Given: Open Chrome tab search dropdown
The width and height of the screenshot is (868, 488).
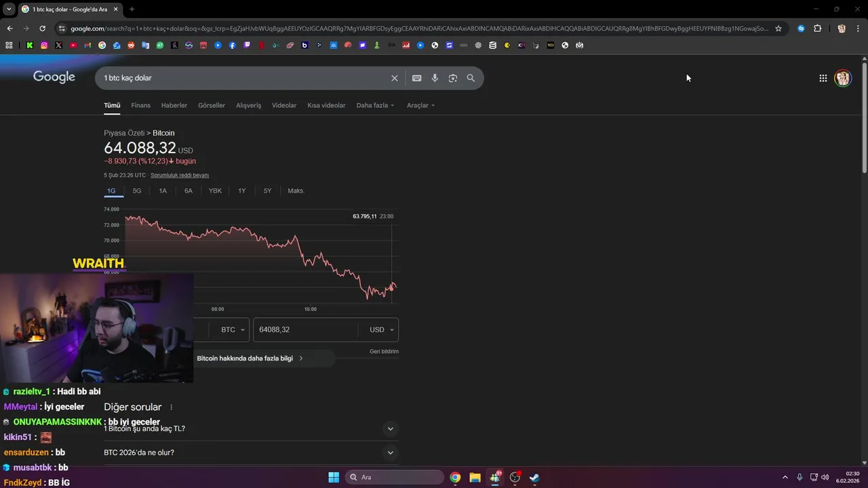Looking at the screenshot, I should (x=9, y=9).
